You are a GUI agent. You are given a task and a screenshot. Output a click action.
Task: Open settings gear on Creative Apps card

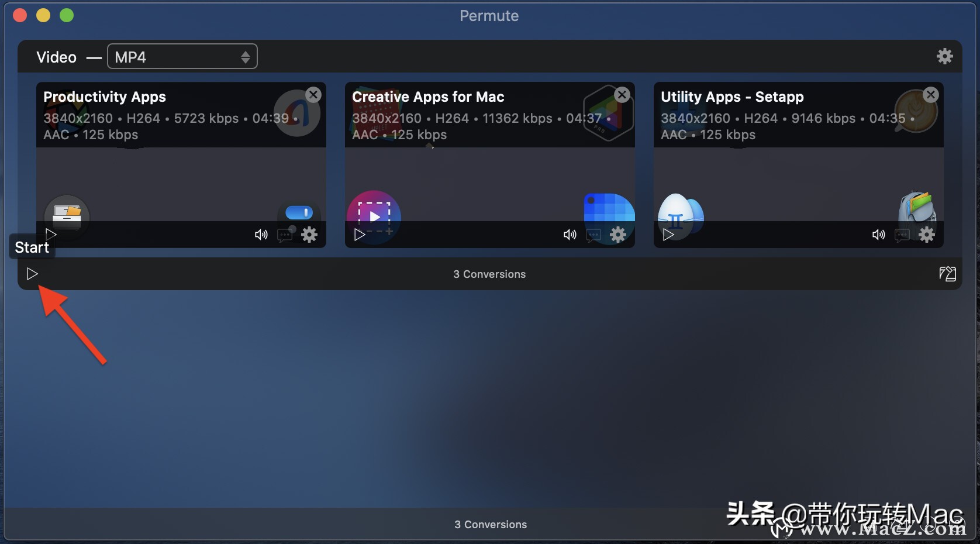point(618,235)
